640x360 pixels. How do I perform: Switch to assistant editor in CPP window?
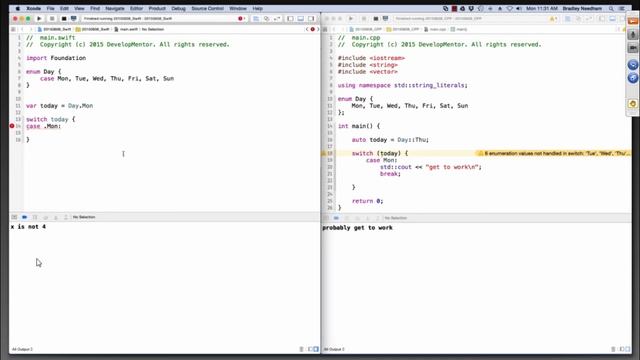pos(578,19)
